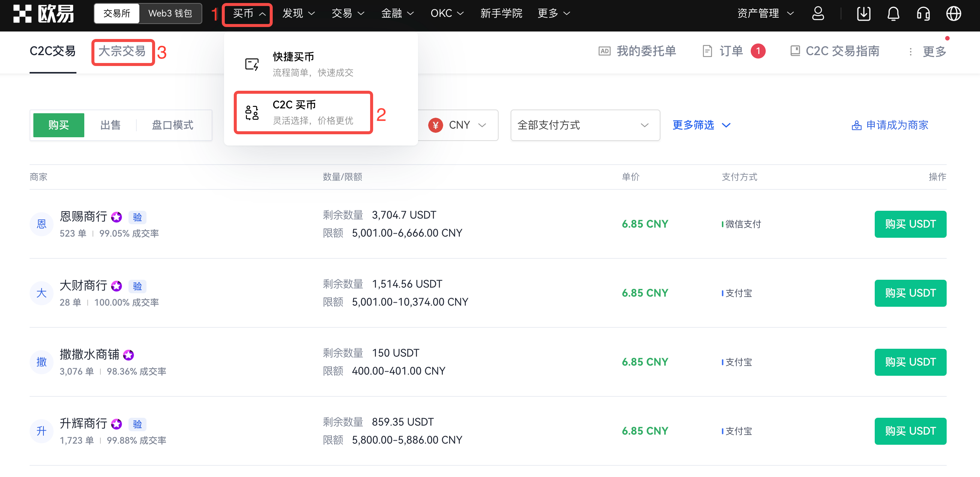Screen dimensions: 980x477
Task: Click the purple badge next to 撒撒水商铺
Action: (x=128, y=355)
